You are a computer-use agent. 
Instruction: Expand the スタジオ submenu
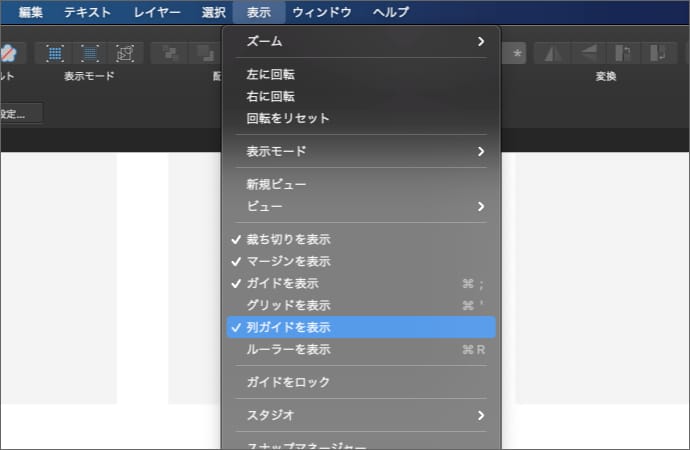(x=360, y=415)
